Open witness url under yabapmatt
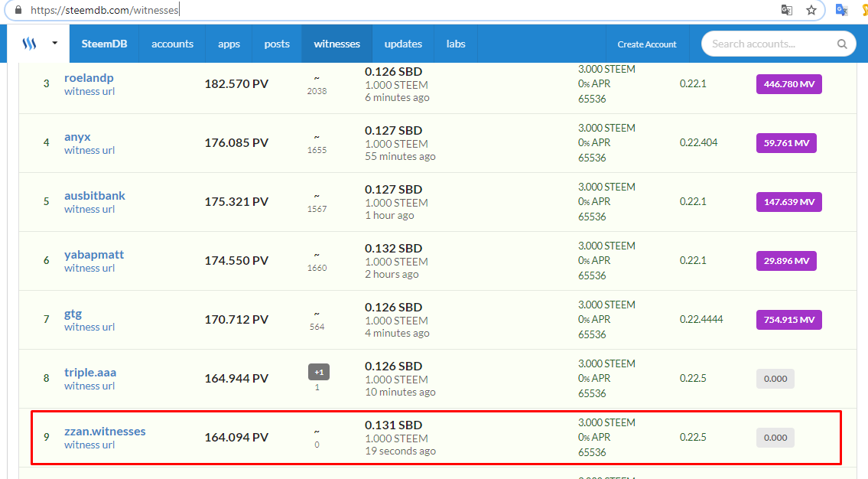The width and height of the screenshot is (868, 479). 89,268
